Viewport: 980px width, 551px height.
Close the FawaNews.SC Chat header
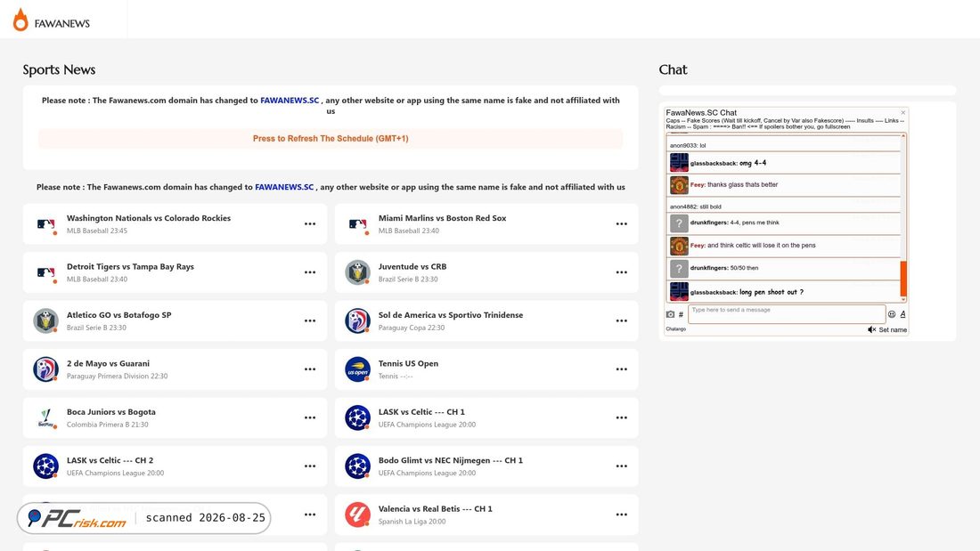point(902,113)
